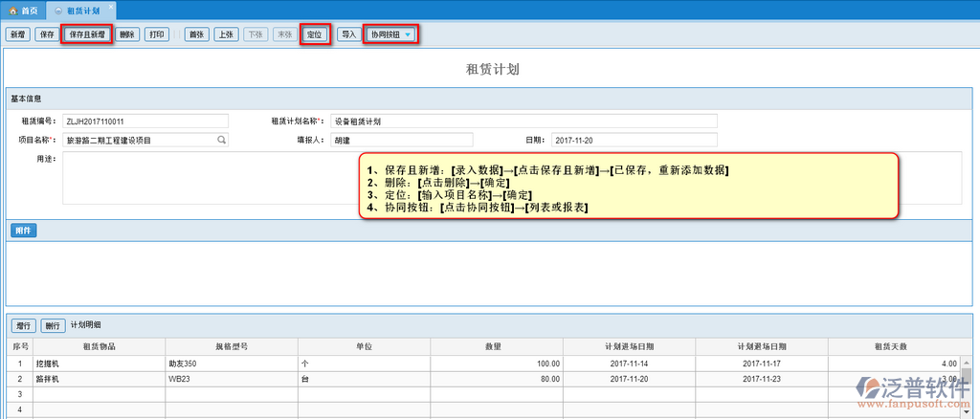
Task: Focus the 租赁计划名称 input field
Action: (x=523, y=121)
